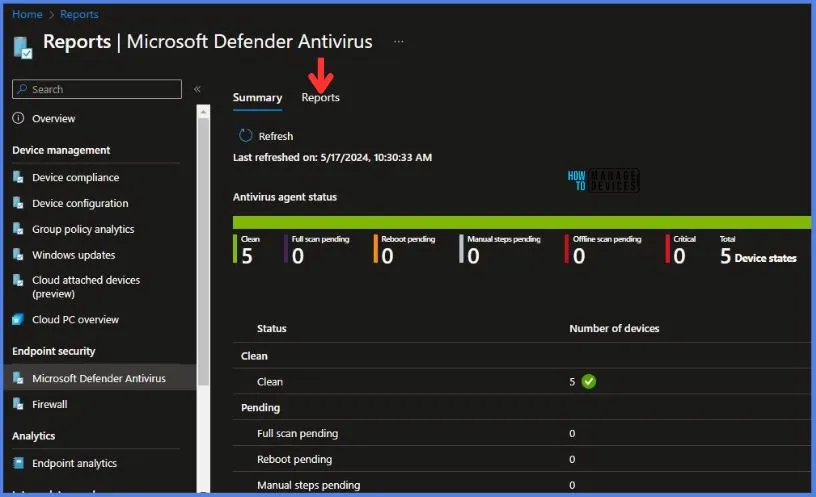Open the ellipsis more options menu

(x=399, y=42)
